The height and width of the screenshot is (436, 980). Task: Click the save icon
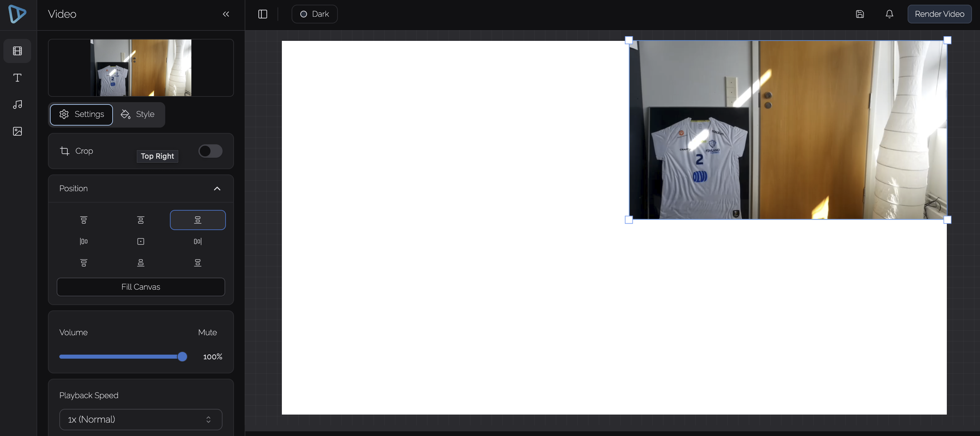[x=859, y=14]
